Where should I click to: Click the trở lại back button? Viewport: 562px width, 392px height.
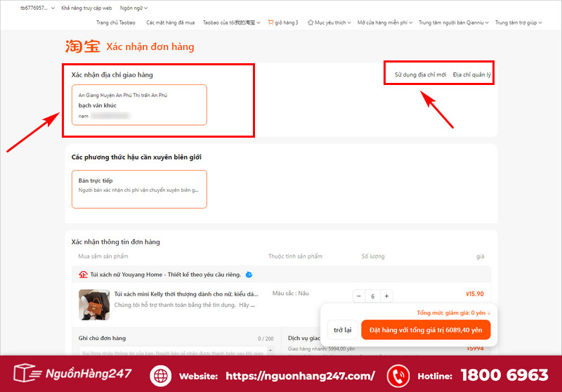pos(342,329)
